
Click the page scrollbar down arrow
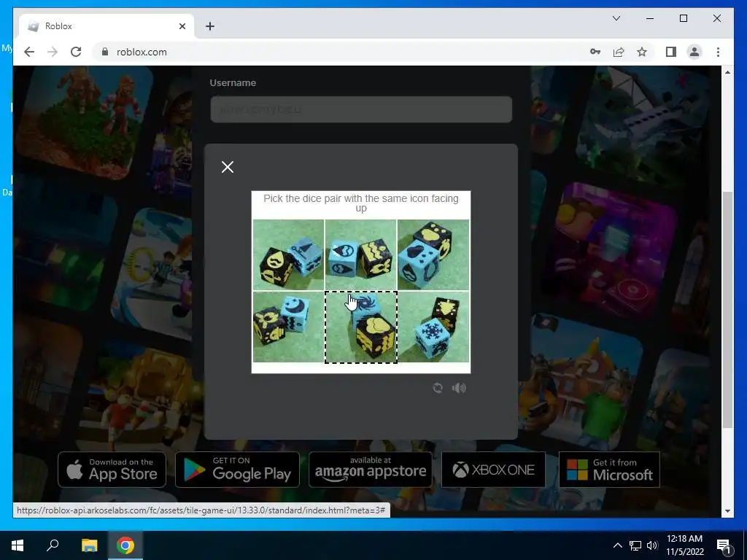point(727,511)
